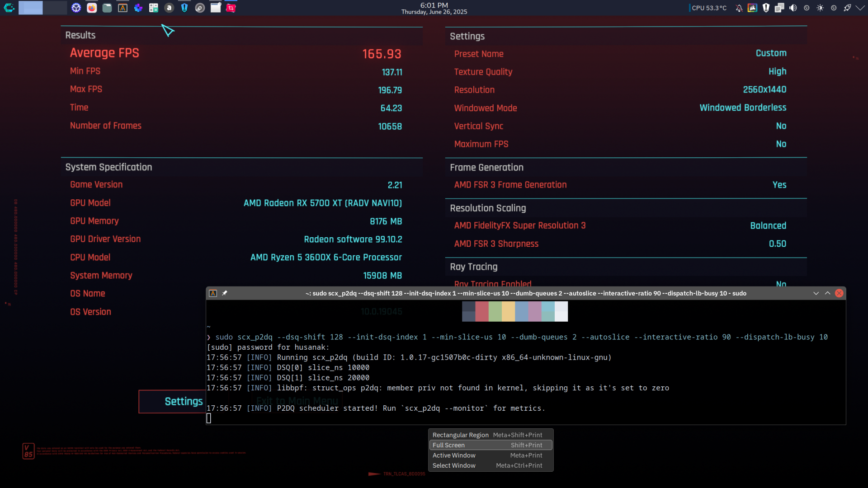Click the brightness sun tray icon
Screen dimensions: 868x488
[x=820, y=8]
